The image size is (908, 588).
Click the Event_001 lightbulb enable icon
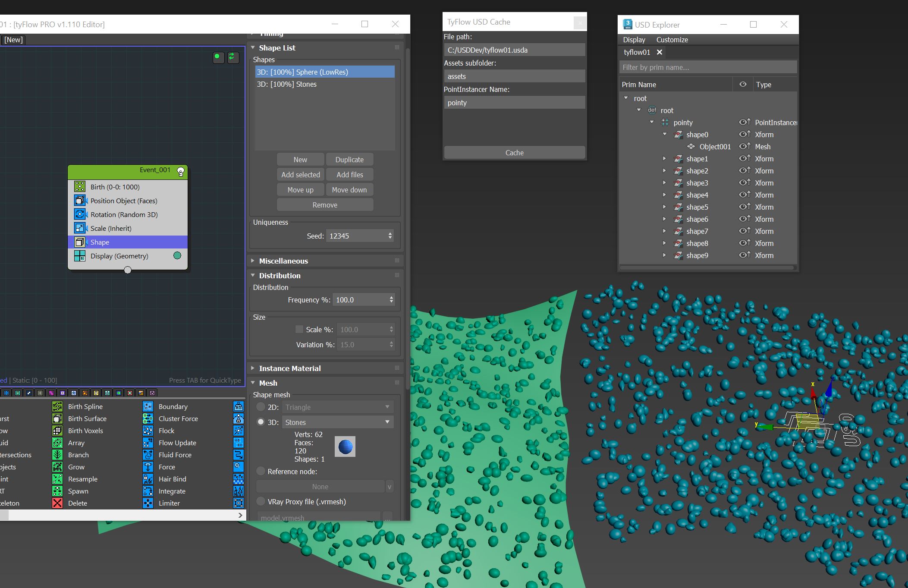[181, 171]
